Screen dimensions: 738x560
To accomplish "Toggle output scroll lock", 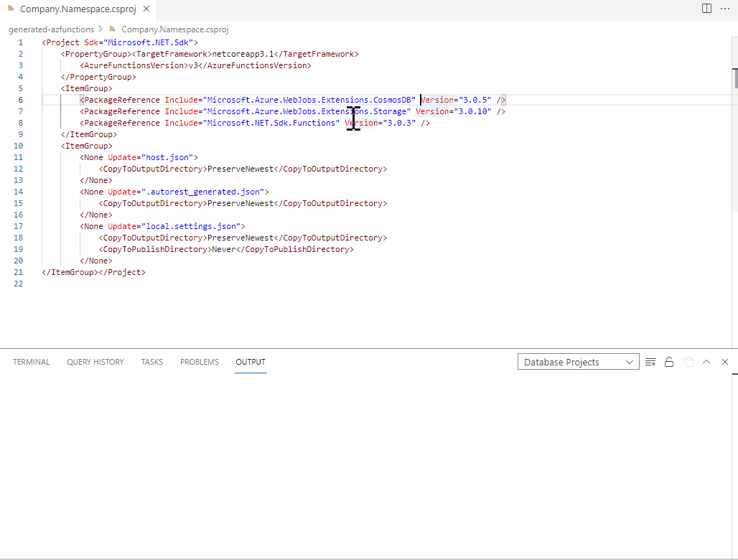I will (669, 362).
